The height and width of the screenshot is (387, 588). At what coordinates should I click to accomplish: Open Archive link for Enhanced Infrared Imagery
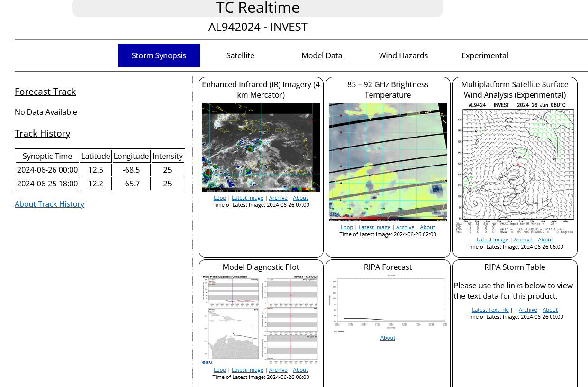click(x=278, y=198)
